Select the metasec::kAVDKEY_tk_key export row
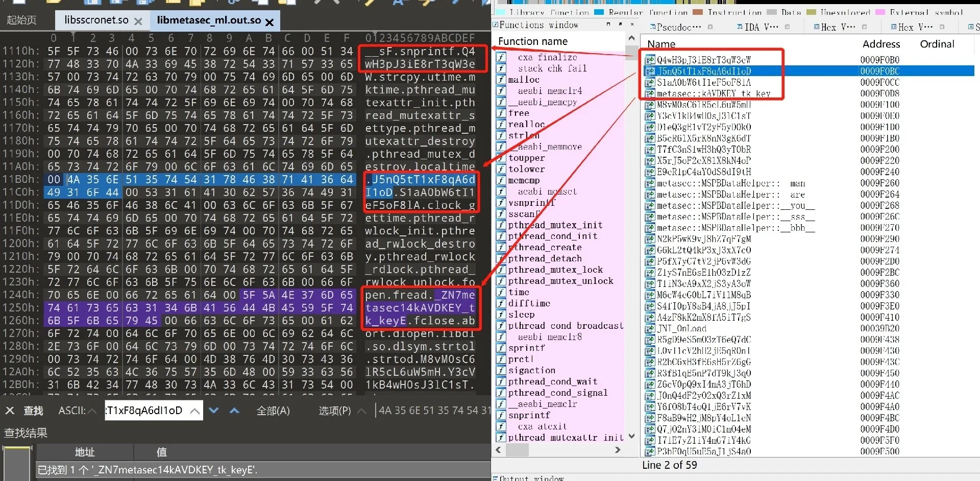Image resolution: width=980 pixels, height=481 pixels. tap(809, 93)
